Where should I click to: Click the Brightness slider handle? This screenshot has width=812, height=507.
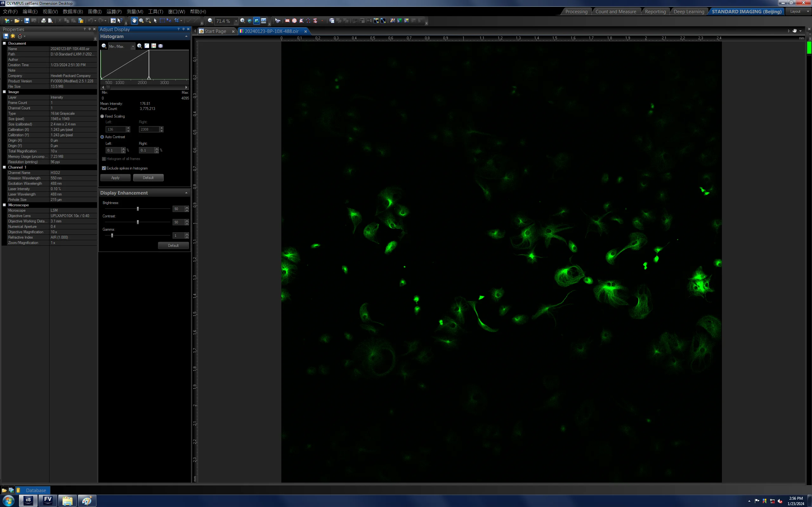[x=138, y=209]
